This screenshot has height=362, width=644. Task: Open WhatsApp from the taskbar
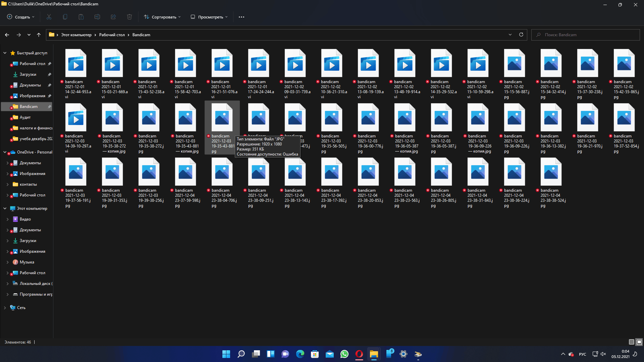(344, 354)
